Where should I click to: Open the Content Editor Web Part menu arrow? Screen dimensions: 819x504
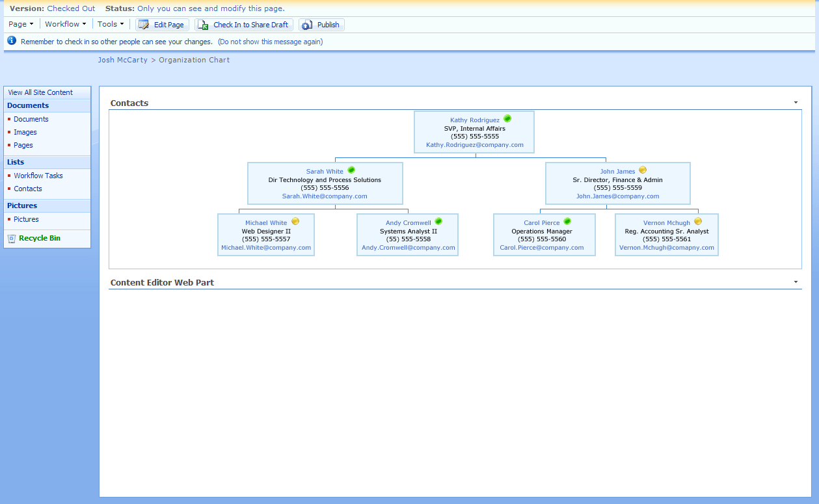coord(796,282)
